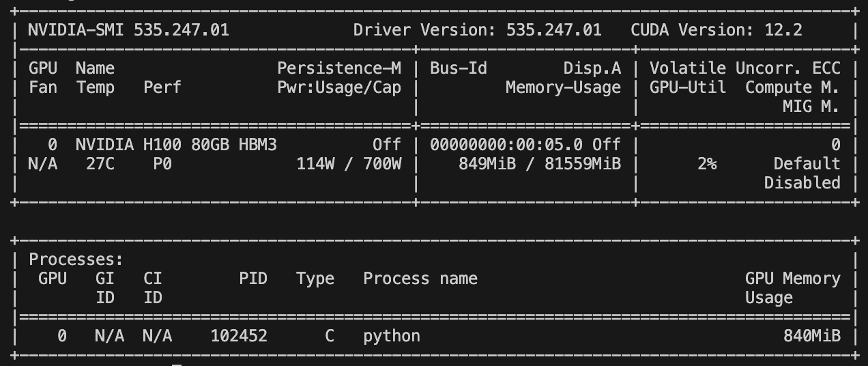Screen dimensions: 868x366
Task: Select the NVIDIA H100 80GB HBM3 name
Action: (176, 145)
